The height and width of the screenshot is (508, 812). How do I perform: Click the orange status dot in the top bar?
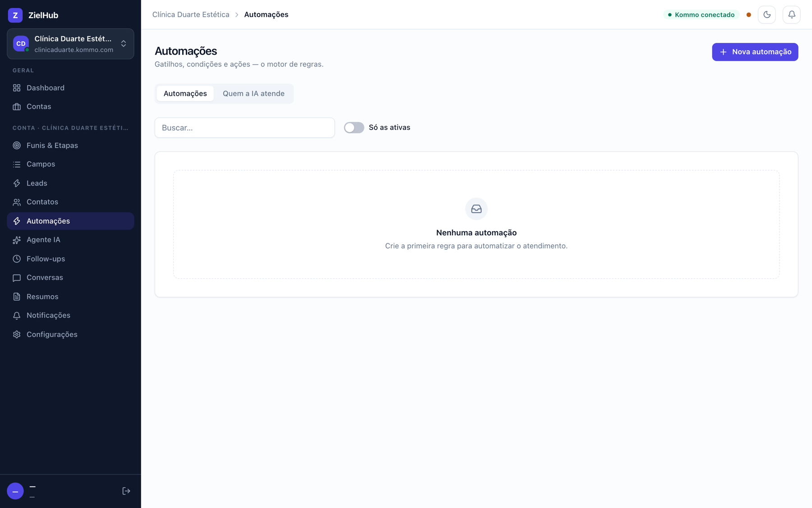[749, 15]
